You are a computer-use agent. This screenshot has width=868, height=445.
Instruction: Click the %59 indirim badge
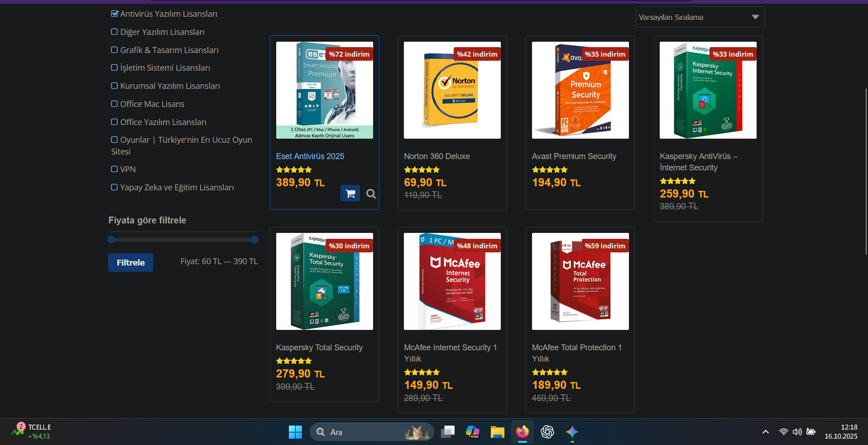point(605,246)
